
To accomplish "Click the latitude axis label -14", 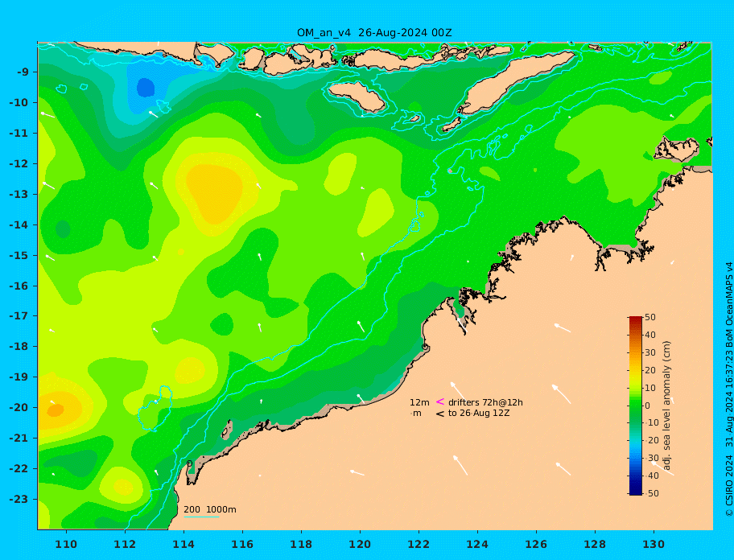I will [x=19, y=225].
